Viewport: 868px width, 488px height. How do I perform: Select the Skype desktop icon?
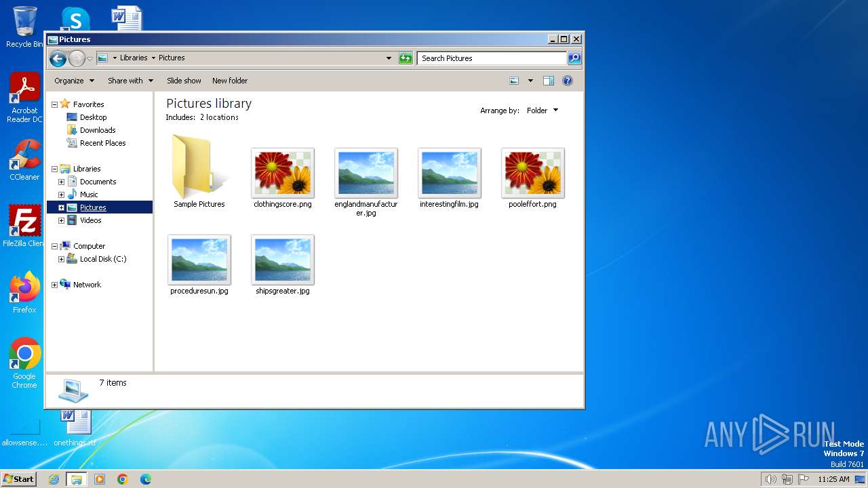pyautogui.click(x=75, y=19)
